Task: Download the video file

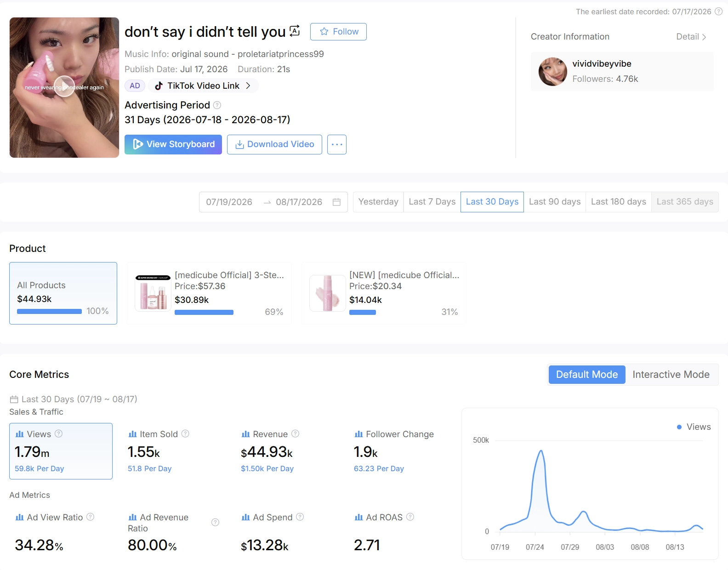Action: click(274, 144)
